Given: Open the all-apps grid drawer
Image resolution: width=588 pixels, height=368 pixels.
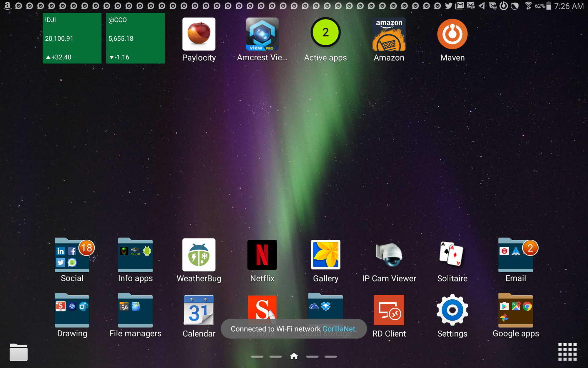Looking at the screenshot, I should pyautogui.click(x=567, y=352).
